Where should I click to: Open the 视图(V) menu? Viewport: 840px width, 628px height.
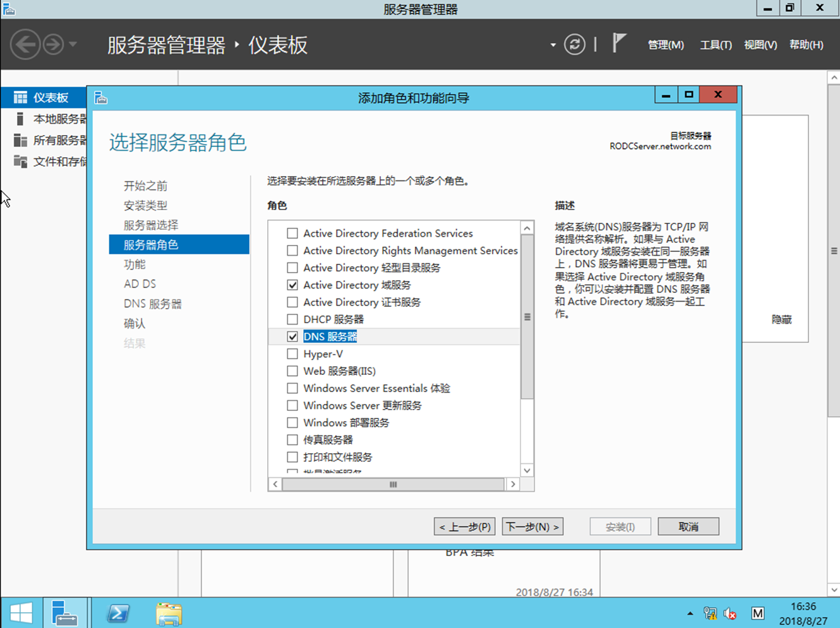point(760,45)
